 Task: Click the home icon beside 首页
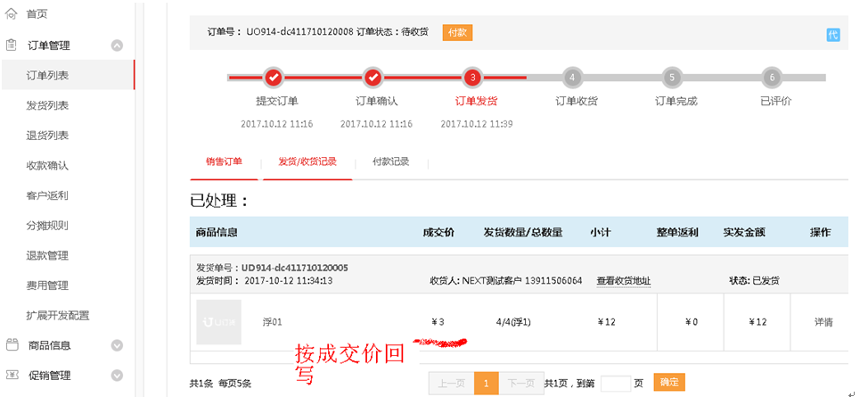point(11,14)
